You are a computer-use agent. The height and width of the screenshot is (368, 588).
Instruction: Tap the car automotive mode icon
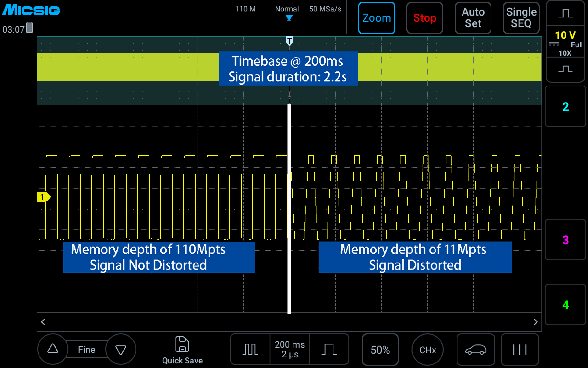pos(475,350)
